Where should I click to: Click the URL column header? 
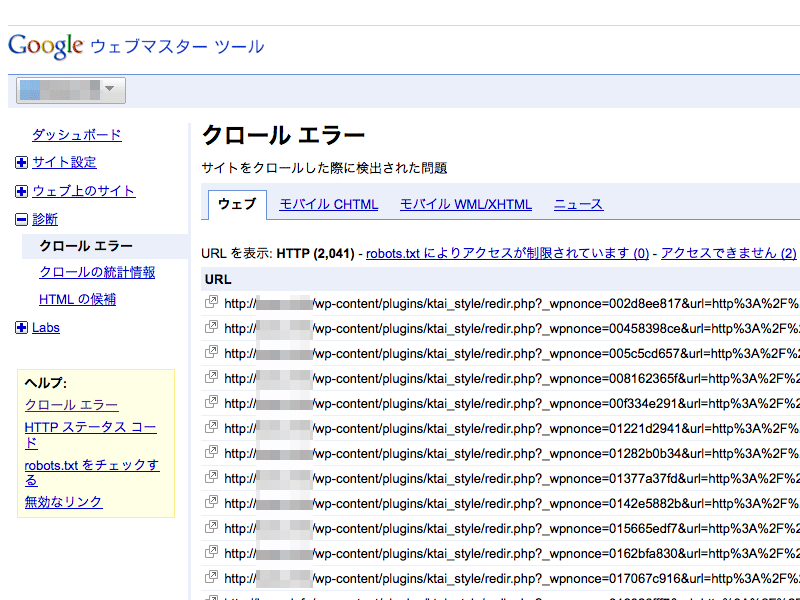[218, 280]
